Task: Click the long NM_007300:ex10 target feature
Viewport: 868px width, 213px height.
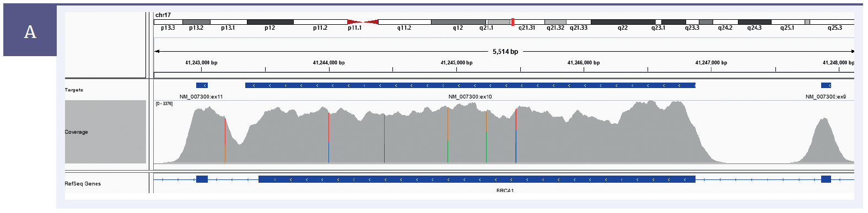Action: 470,85
